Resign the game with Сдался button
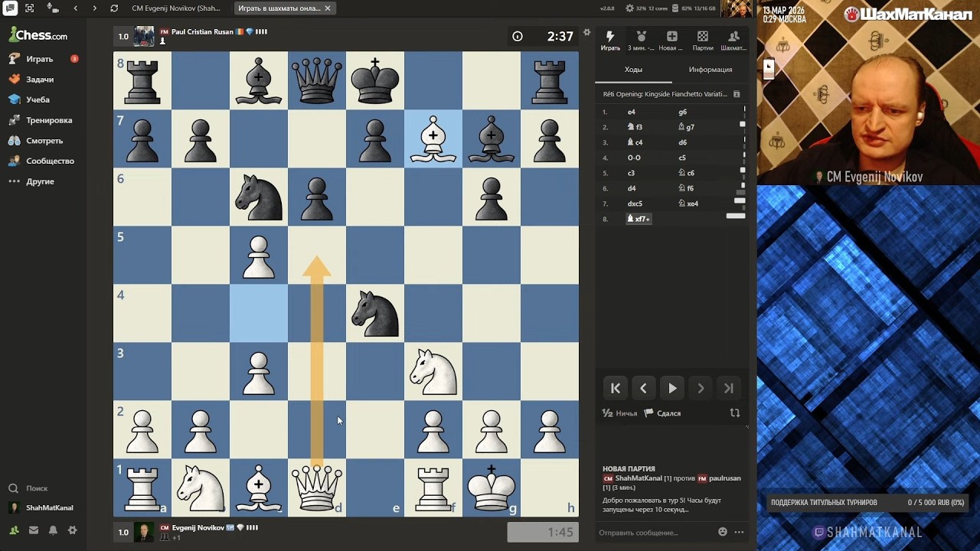The width and height of the screenshot is (980, 551). (662, 413)
